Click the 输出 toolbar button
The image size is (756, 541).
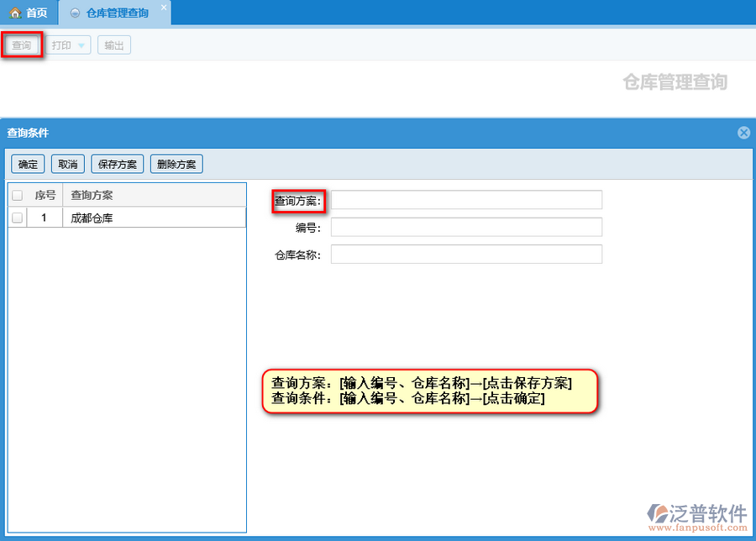click(113, 45)
